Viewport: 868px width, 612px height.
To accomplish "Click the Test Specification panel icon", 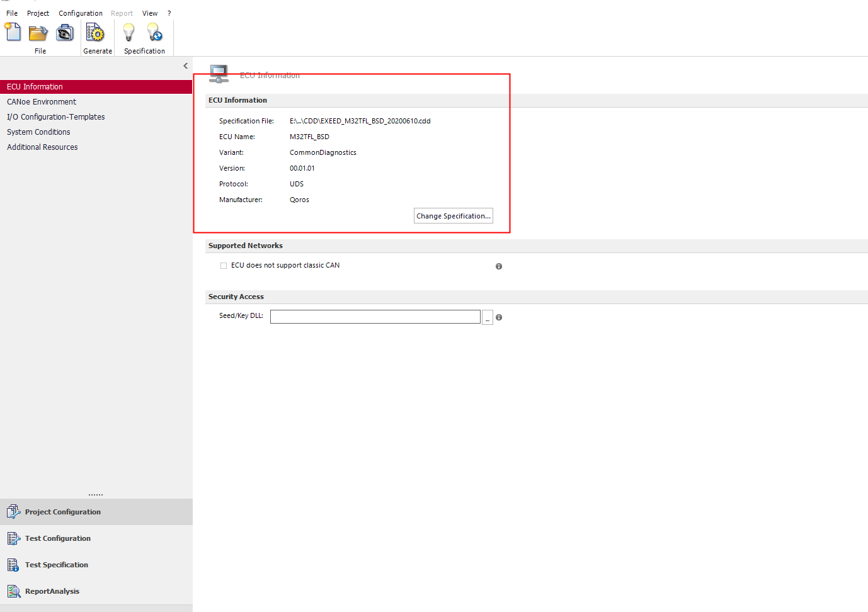I will [13, 565].
